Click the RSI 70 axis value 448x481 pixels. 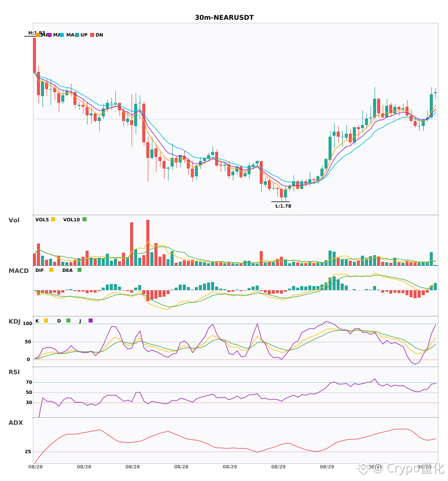(29, 382)
